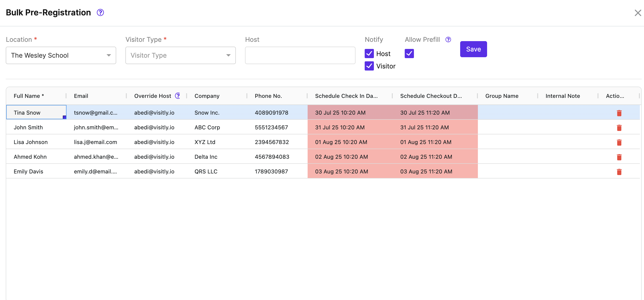Delete the Ahmed Kohn row
Viewport: 644px width, 300px height.
[619, 157]
